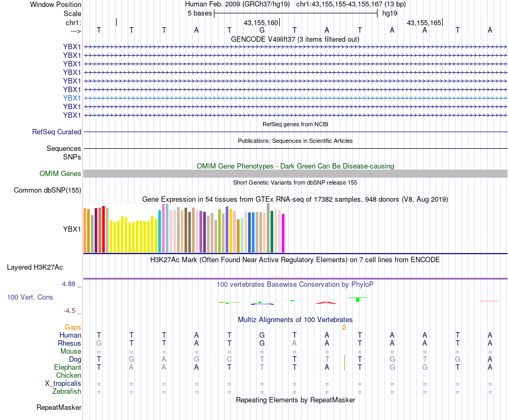This screenshot has width=508, height=420.
Task: Click the orange insertion mark in Dog row
Action: [x=344, y=359]
